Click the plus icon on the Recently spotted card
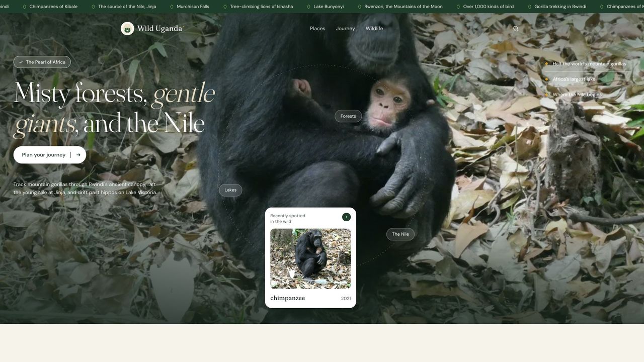The image size is (644, 362). coord(346,217)
